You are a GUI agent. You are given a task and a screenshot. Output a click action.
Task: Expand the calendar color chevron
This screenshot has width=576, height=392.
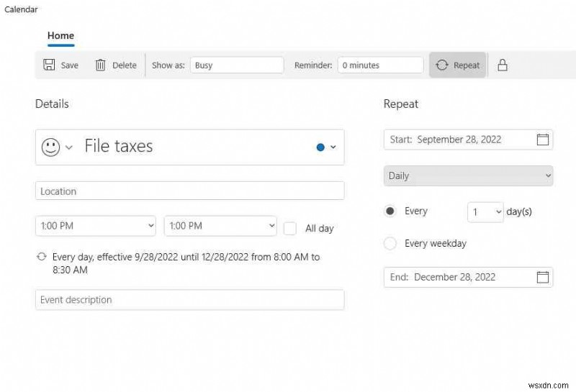[333, 147]
